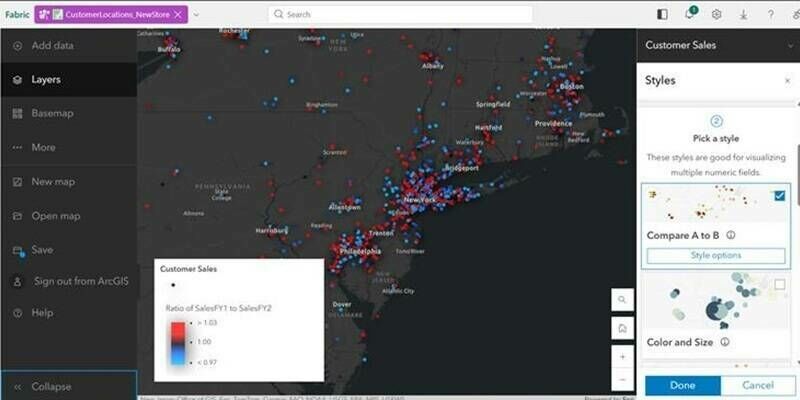Image resolution: width=800 pixels, height=400 pixels.
Task: Click the Open map folder icon
Action: 17,216
